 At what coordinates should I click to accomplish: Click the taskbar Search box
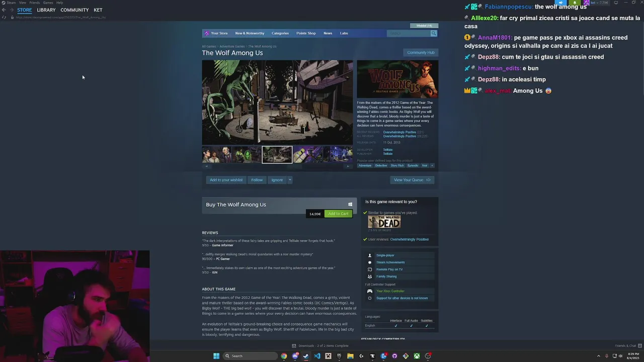point(250,356)
